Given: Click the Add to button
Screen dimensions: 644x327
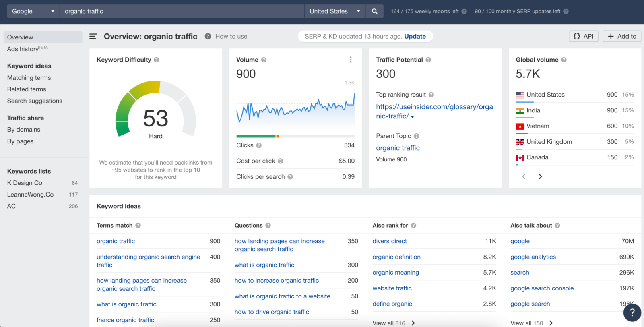Looking at the screenshot, I should tap(622, 36).
